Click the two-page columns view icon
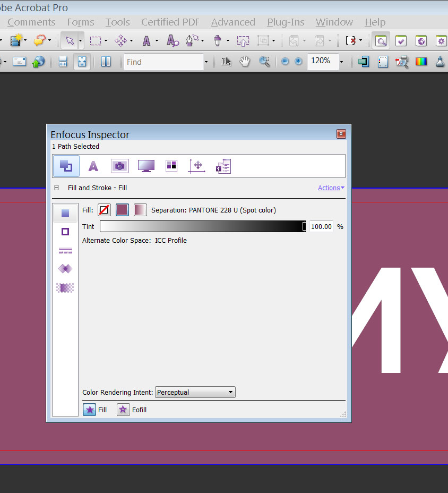 pyautogui.click(x=106, y=62)
